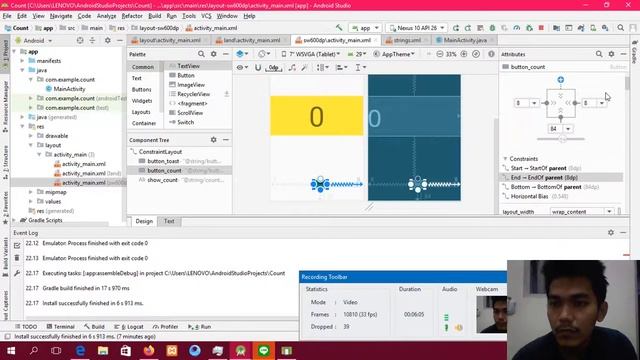Zoom out the design surface
The width and height of the screenshot is (640, 360).
(x=440, y=54)
